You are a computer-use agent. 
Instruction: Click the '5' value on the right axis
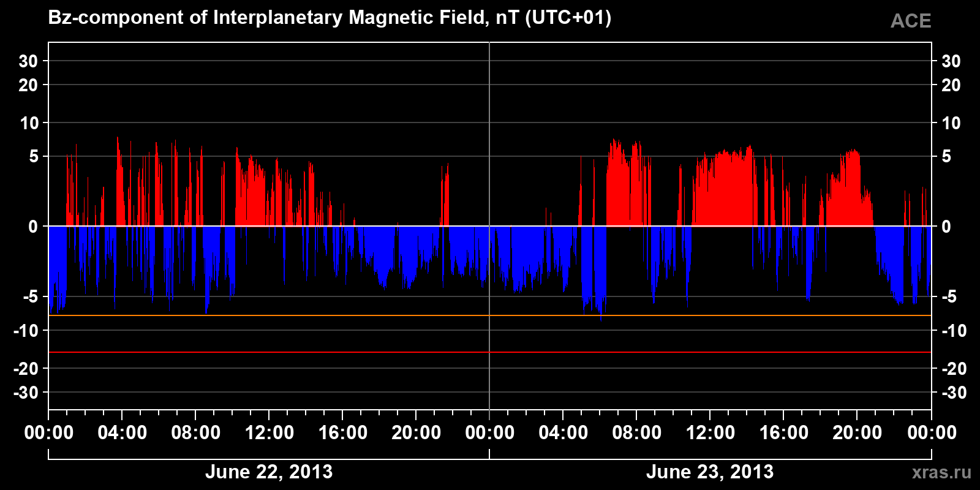pos(946,157)
